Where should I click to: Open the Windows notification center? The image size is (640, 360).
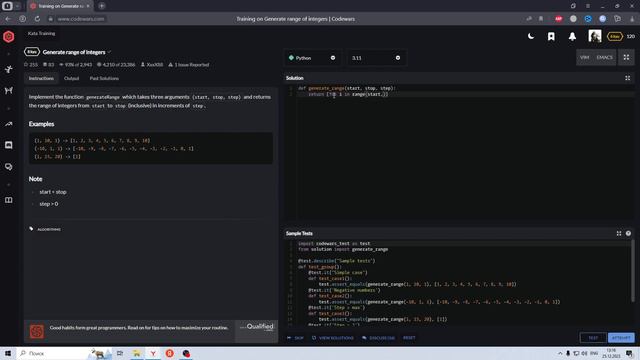tap(629, 353)
